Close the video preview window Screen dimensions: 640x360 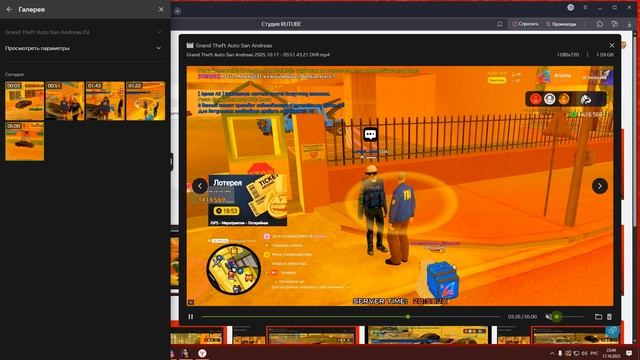click(x=611, y=45)
